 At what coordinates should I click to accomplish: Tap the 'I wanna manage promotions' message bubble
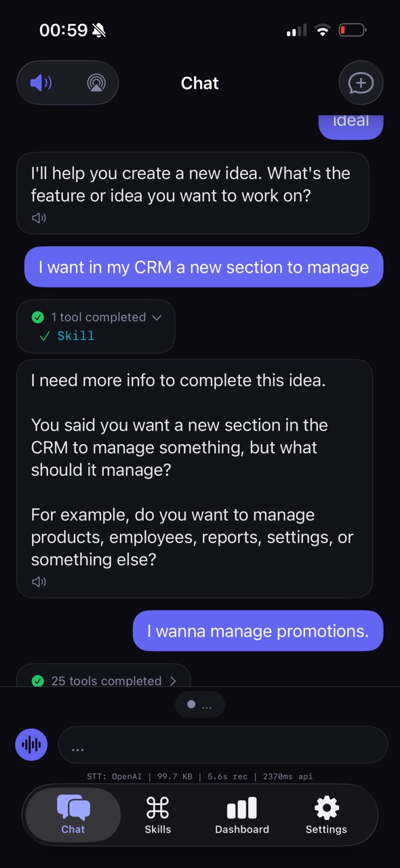[258, 631]
